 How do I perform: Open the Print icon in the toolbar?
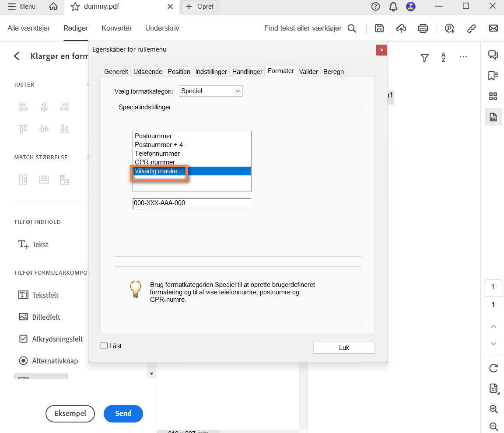(423, 28)
